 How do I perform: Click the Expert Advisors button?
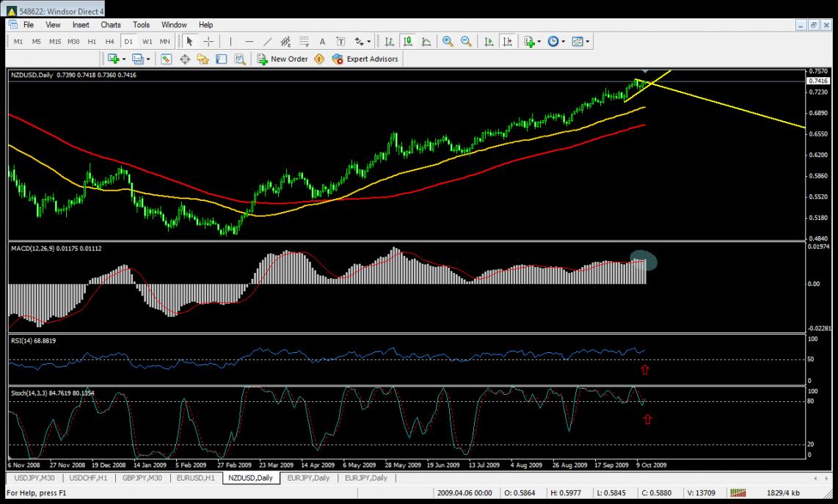pyautogui.click(x=365, y=59)
